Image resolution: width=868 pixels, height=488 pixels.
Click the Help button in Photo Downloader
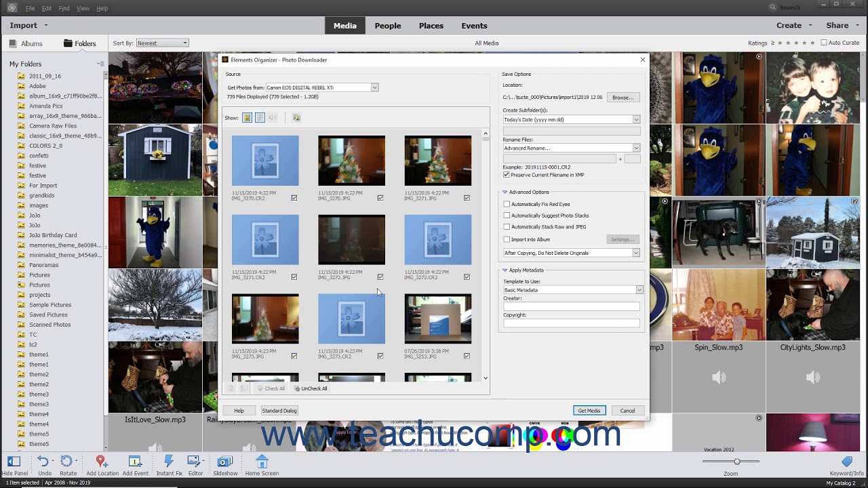point(239,411)
